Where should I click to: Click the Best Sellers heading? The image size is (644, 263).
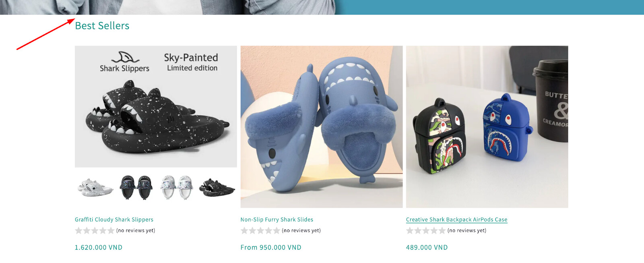102,26
